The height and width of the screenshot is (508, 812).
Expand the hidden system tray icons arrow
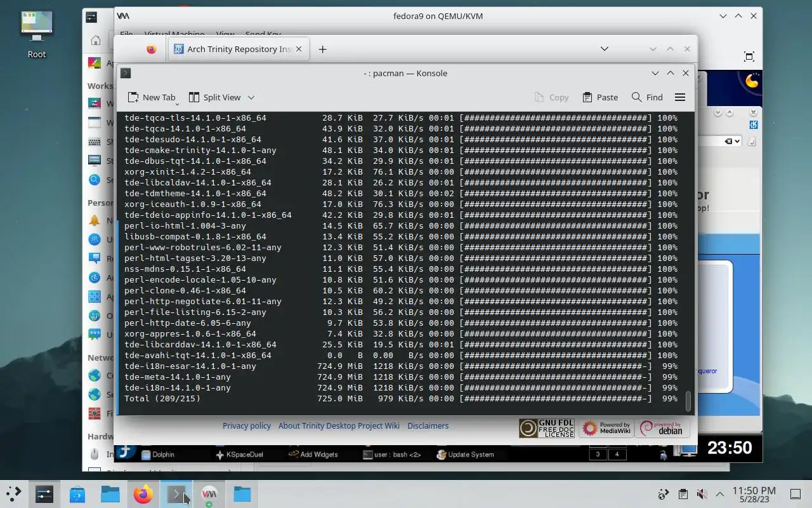(720, 494)
